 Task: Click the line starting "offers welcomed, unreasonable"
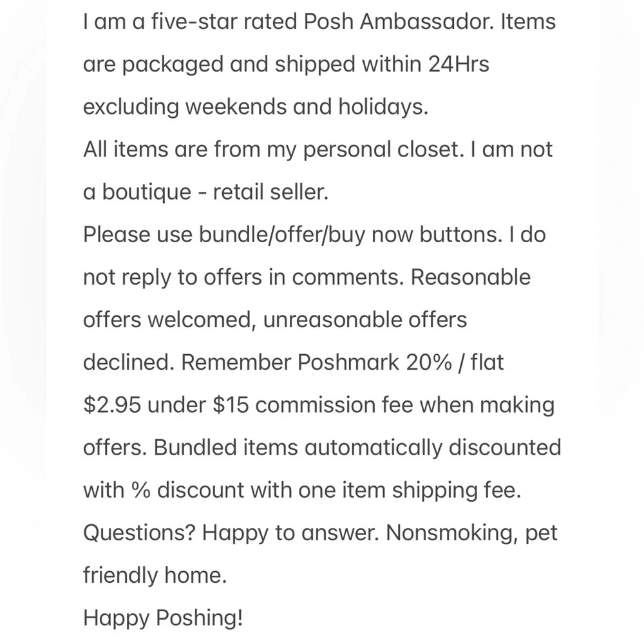[275, 319]
